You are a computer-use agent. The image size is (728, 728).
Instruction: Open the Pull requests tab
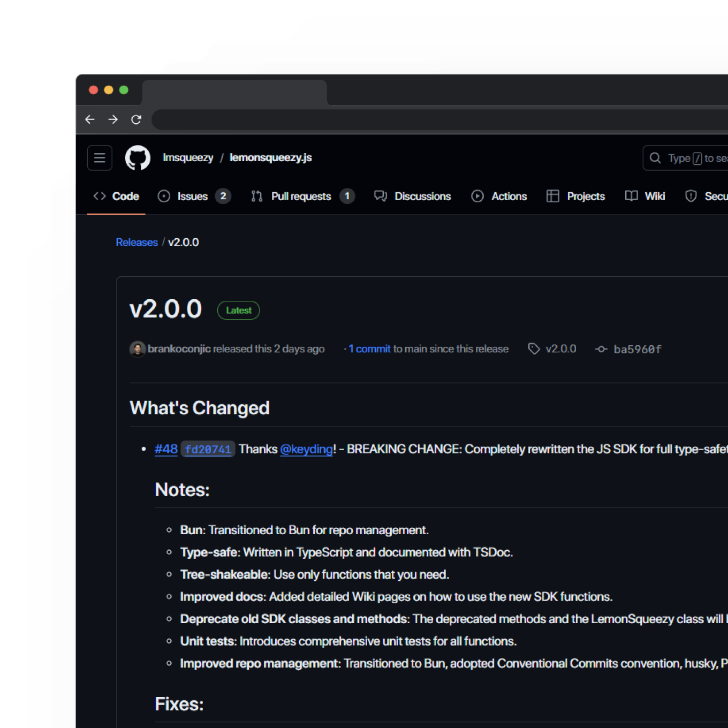click(x=301, y=196)
